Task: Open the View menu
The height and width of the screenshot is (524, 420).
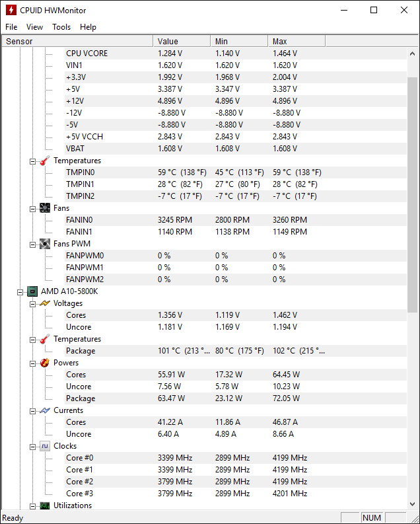Action: 35,27
